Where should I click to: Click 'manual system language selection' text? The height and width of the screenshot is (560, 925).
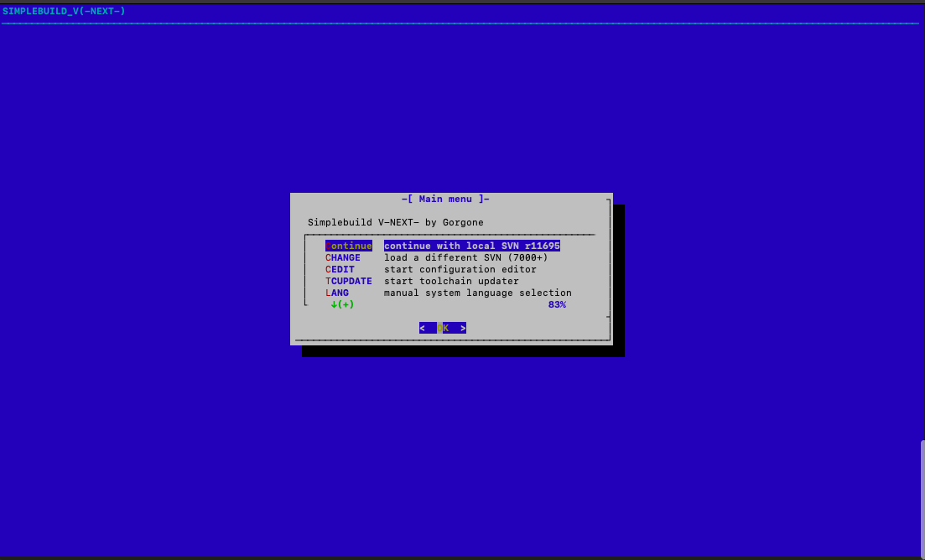pos(477,293)
